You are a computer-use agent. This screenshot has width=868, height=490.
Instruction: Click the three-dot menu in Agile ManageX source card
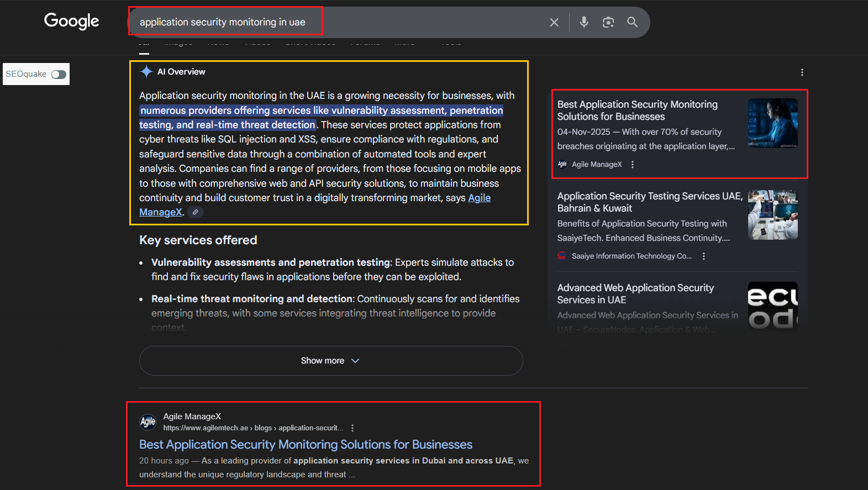[x=632, y=165]
